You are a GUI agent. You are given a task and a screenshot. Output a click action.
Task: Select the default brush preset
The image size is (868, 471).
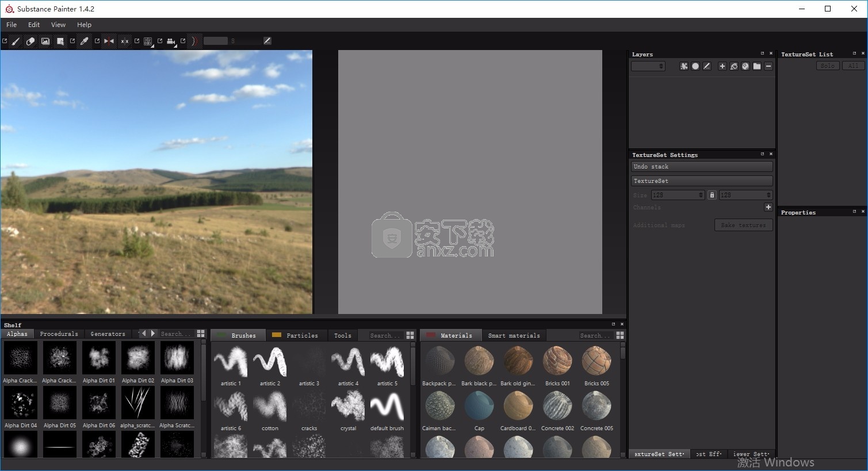coord(387,410)
